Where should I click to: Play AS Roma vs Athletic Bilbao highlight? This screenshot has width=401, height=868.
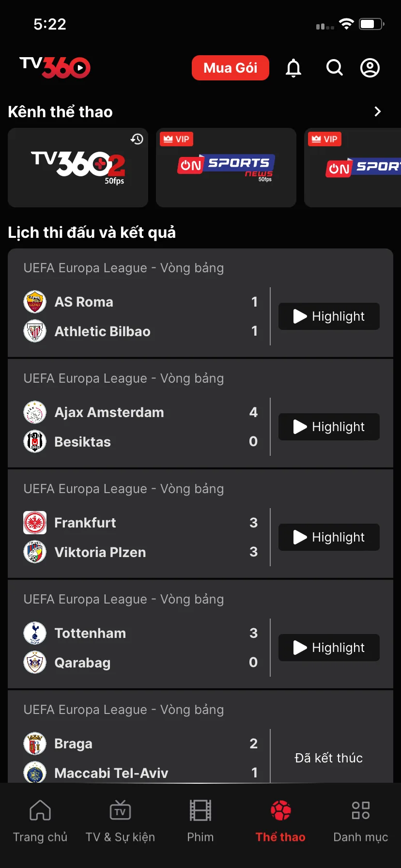click(329, 316)
